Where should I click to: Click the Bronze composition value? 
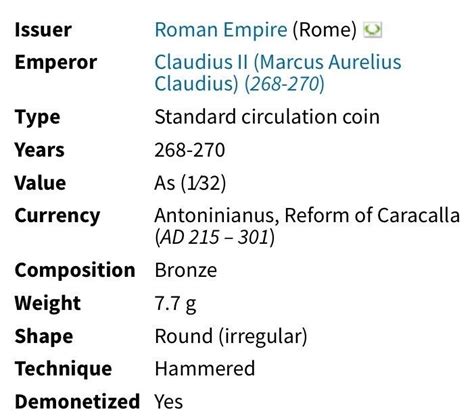[x=186, y=270]
